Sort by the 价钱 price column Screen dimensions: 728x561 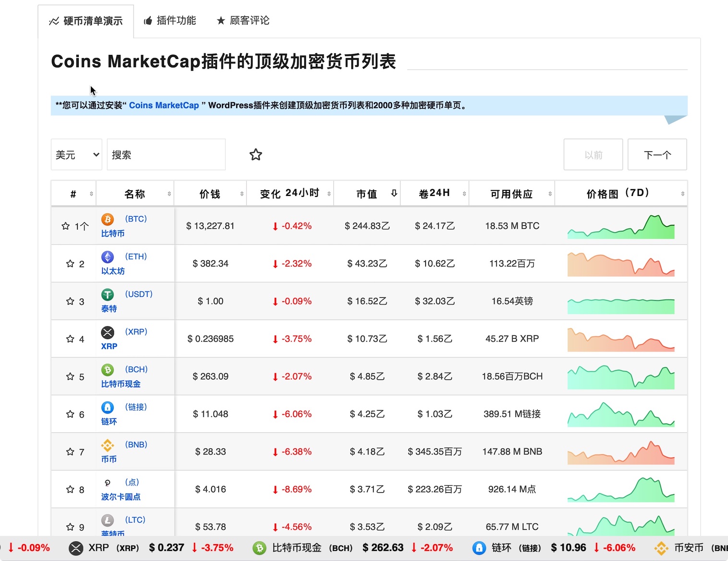pos(210,194)
